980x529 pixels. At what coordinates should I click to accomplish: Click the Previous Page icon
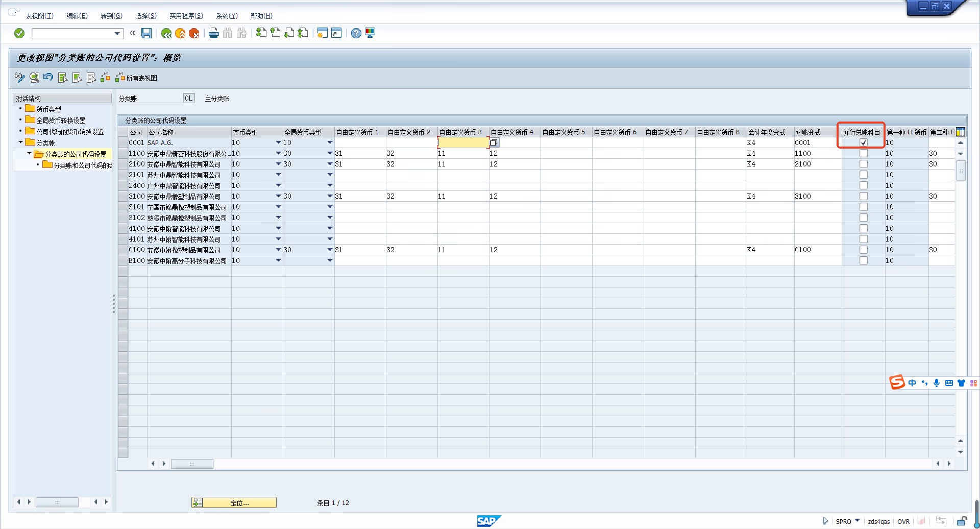275,33
